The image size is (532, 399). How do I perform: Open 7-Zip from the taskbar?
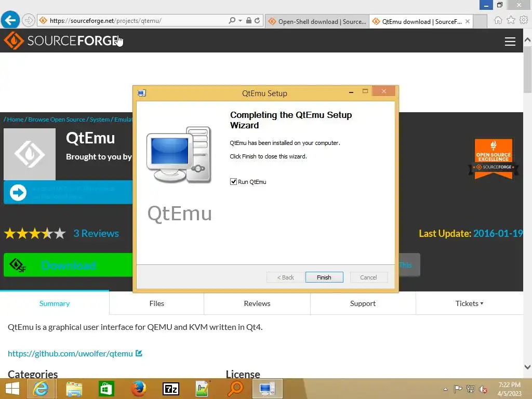171,389
